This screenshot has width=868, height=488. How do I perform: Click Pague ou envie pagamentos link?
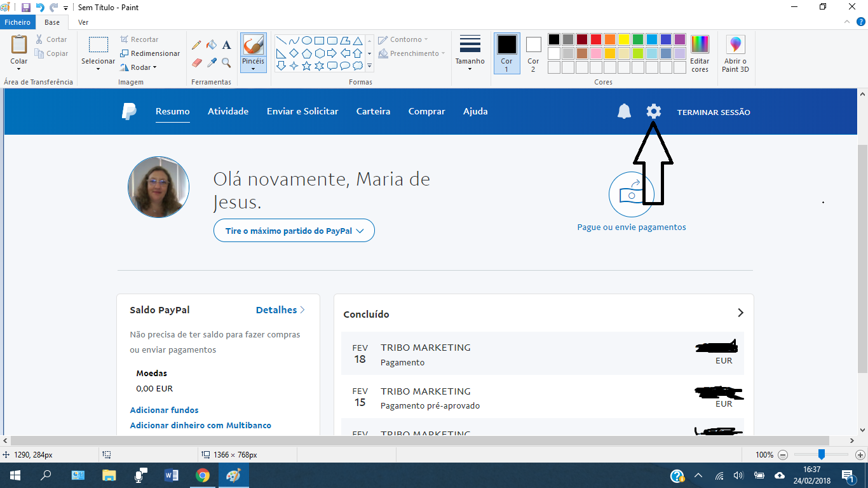pyautogui.click(x=632, y=227)
